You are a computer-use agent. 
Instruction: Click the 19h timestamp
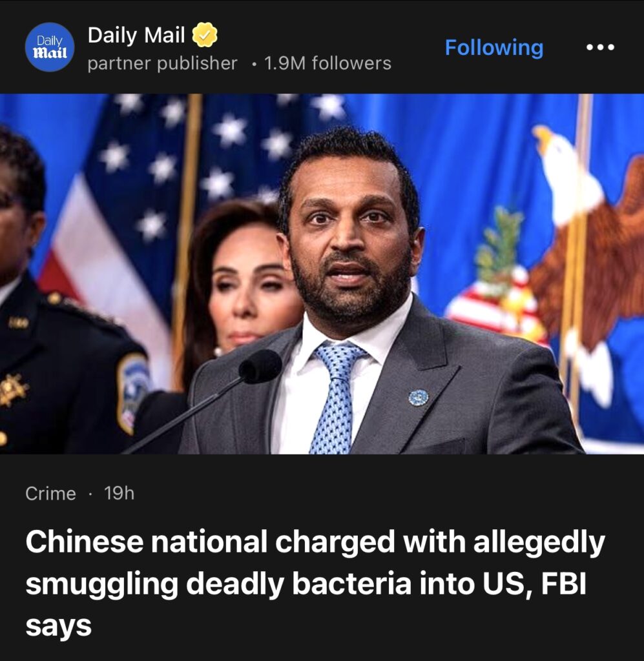(x=119, y=493)
